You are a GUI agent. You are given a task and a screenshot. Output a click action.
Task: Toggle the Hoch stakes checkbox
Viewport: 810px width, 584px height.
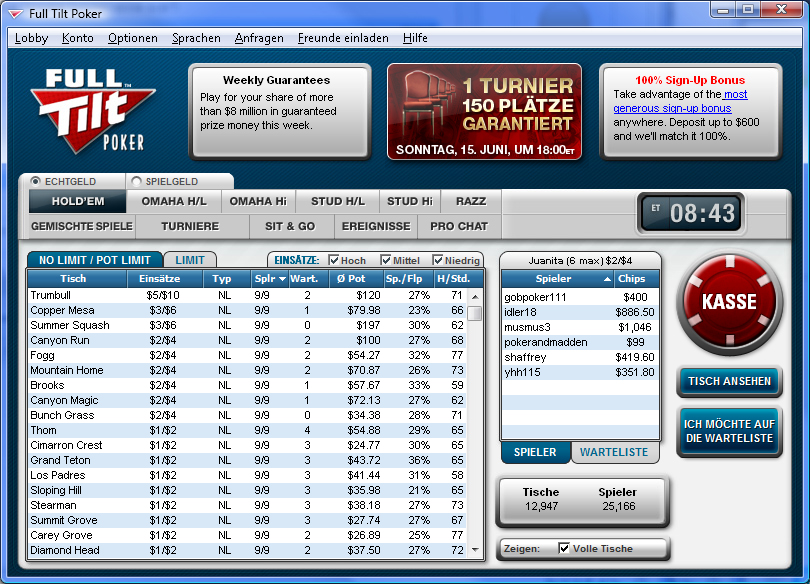pos(334,260)
